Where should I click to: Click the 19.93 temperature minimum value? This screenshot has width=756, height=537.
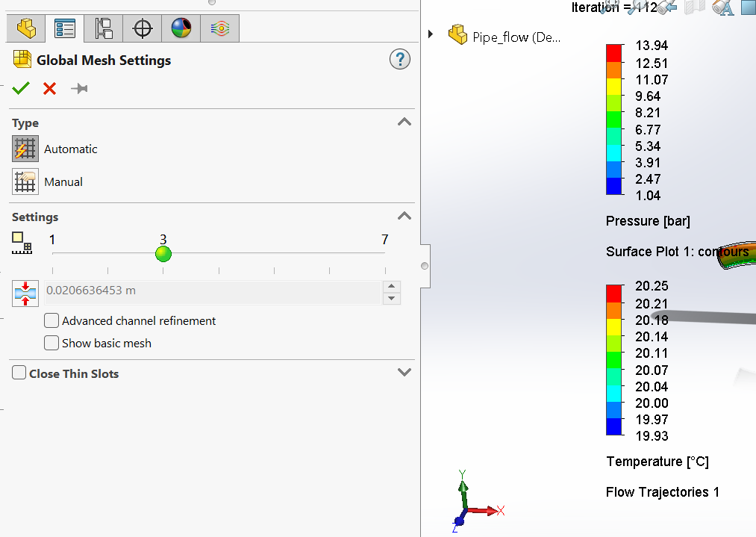[652, 435]
